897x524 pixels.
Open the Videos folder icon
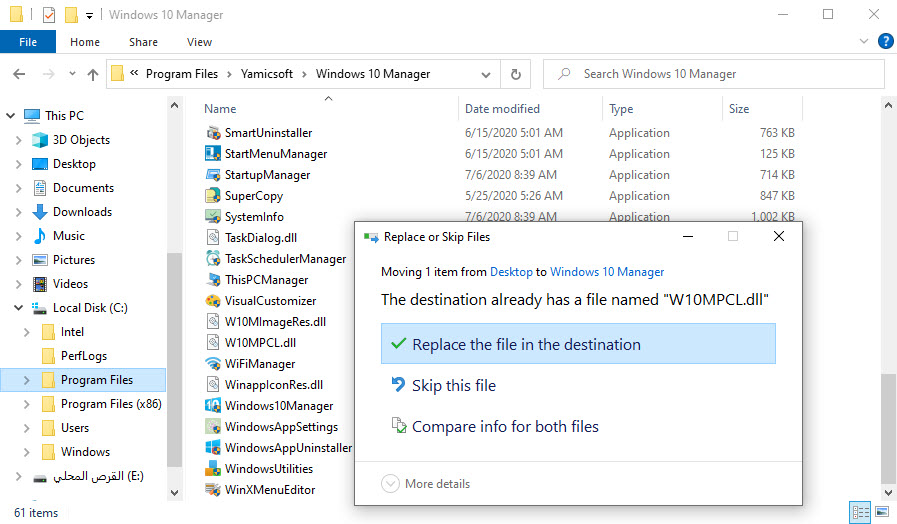40,284
